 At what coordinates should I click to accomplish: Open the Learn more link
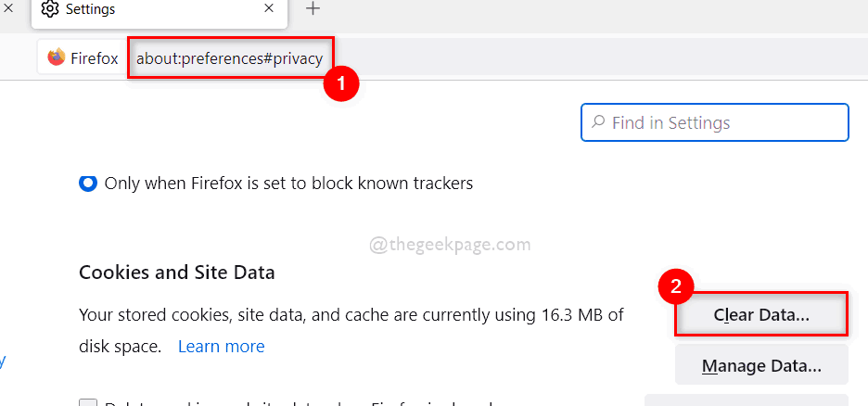221,347
